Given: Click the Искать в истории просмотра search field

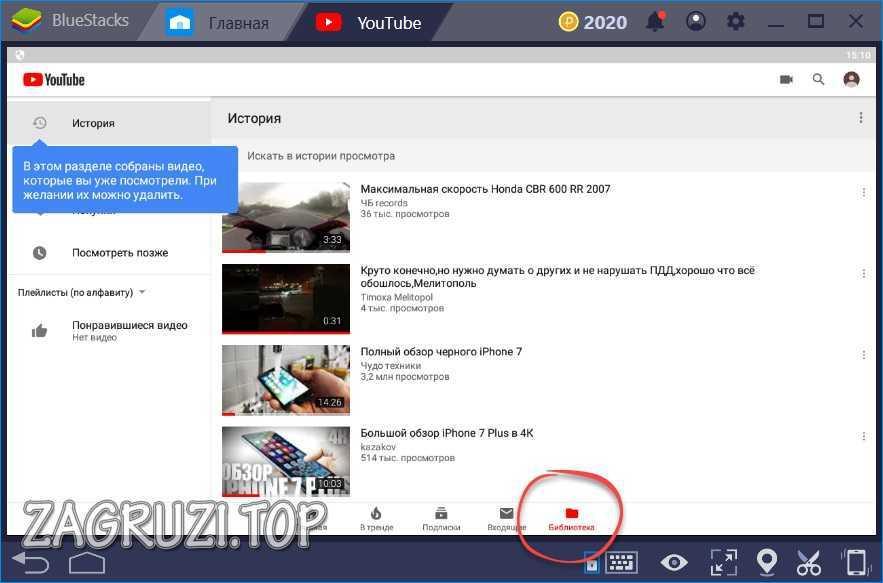Looking at the screenshot, I should coord(543,156).
